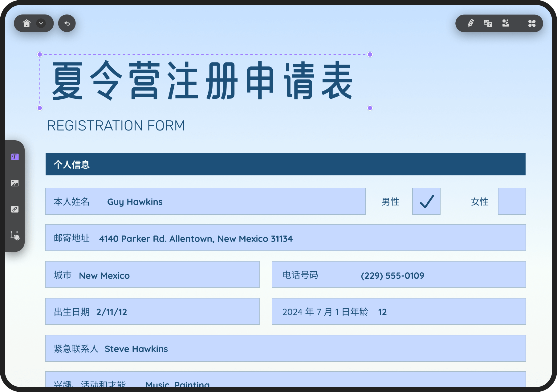This screenshot has width=557, height=392.
Task: Click the REGISTRATION FORM subtitle
Action: click(116, 125)
